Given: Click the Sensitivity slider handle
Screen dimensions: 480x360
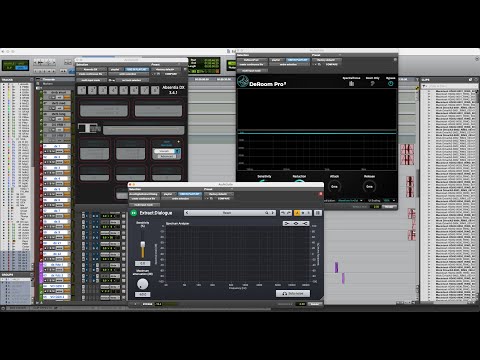Looking at the screenshot, I should pos(143,244).
